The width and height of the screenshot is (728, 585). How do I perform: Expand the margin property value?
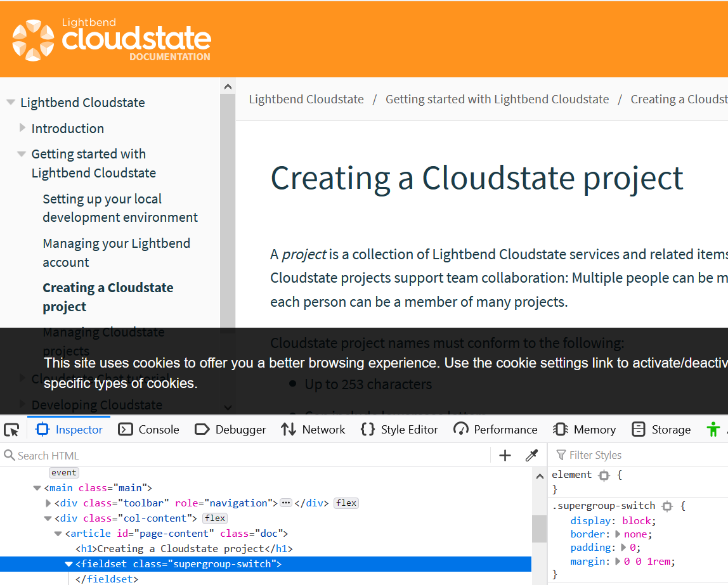coord(618,562)
